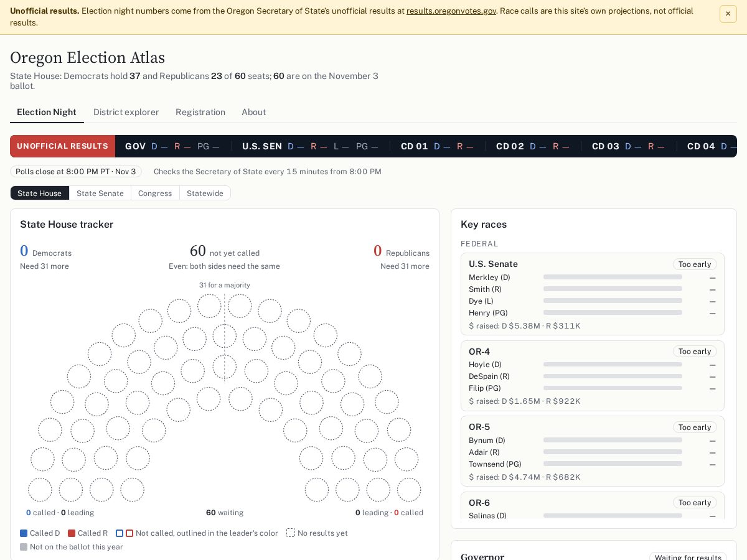Click the Polls close at 8:00 PM pill

point(76,172)
